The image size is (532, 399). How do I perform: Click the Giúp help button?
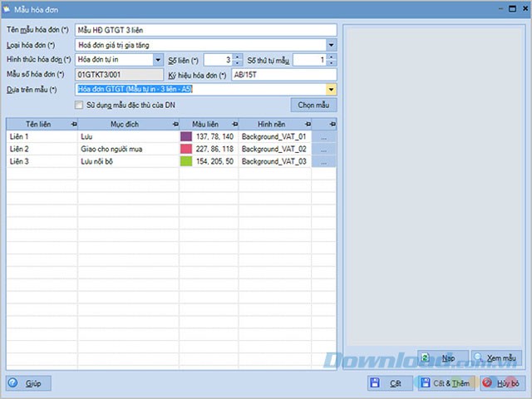click(29, 383)
